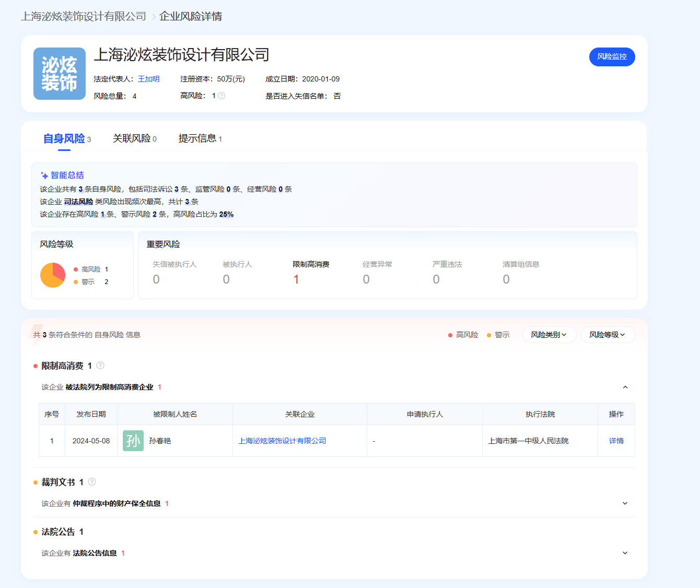Click the 风险监控 button
The image size is (700, 588).
pos(612,56)
